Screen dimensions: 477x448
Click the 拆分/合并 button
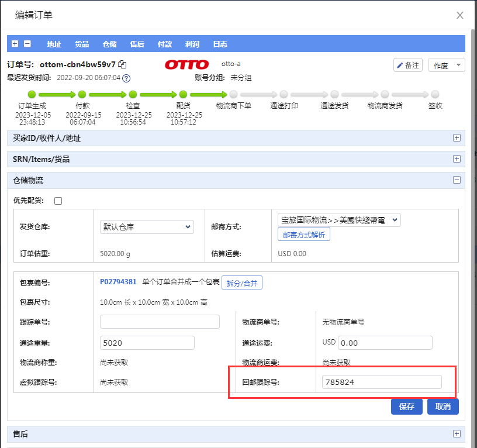[x=242, y=283]
